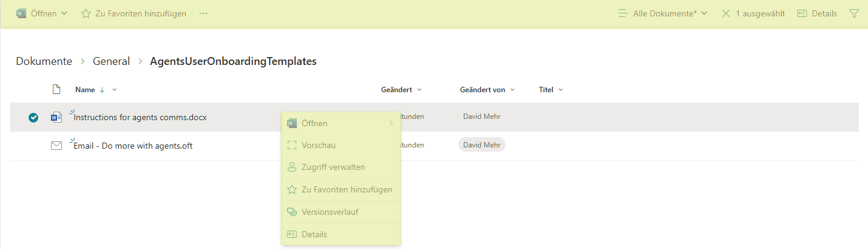Click the envelope icon of the .oft file

(x=56, y=146)
